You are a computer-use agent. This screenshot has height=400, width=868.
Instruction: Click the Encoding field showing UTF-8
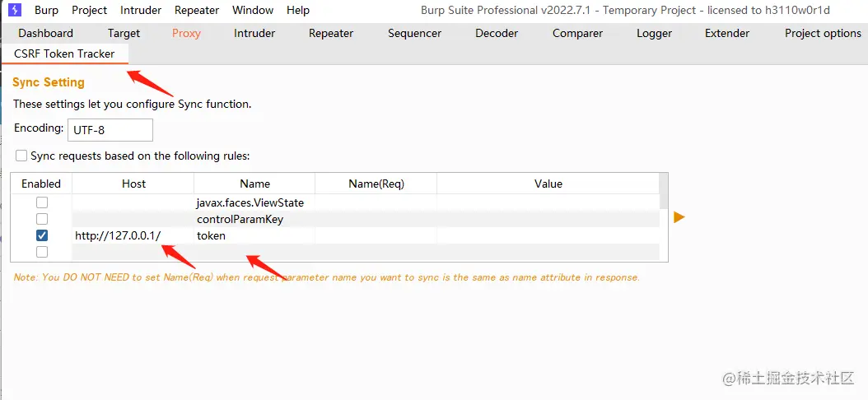point(110,130)
